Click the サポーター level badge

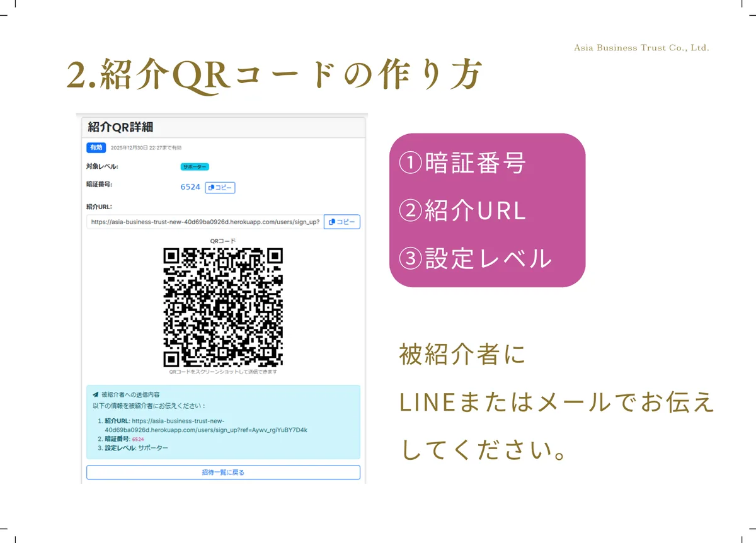click(195, 167)
